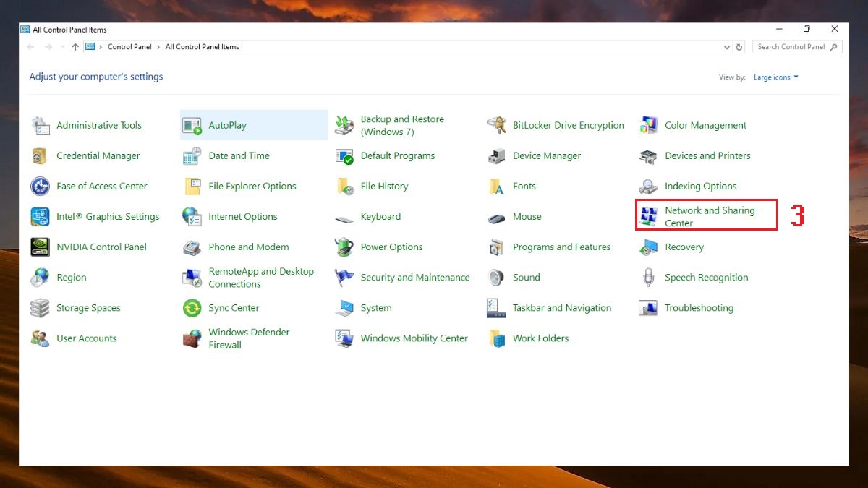Viewport: 868px width, 488px height.
Task: Open the Credential Manager icon
Action: pos(41,155)
